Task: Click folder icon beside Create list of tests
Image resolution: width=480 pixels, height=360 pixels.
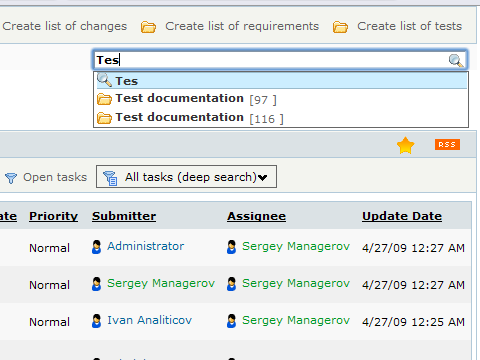Action: pos(340,27)
